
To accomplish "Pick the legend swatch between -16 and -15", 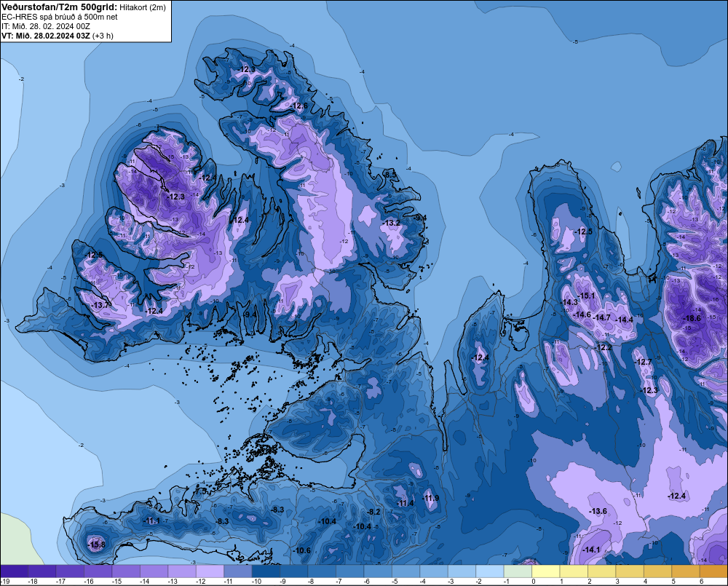I will [x=98, y=571].
